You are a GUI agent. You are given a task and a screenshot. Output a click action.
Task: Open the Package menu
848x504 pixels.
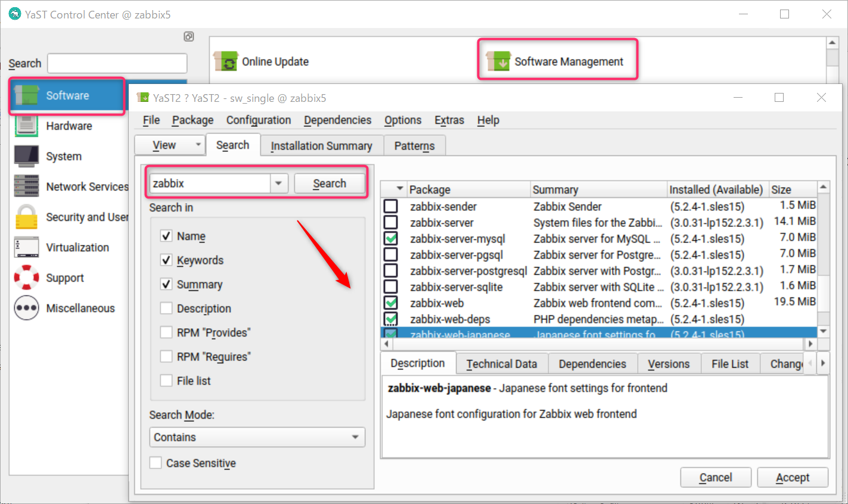(192, 120)
